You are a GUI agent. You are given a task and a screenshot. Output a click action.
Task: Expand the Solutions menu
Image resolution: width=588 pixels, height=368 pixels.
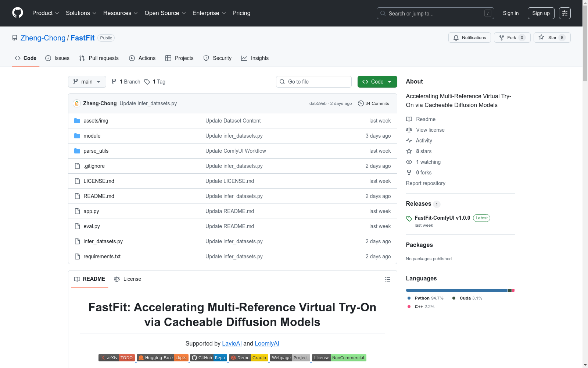81,13
